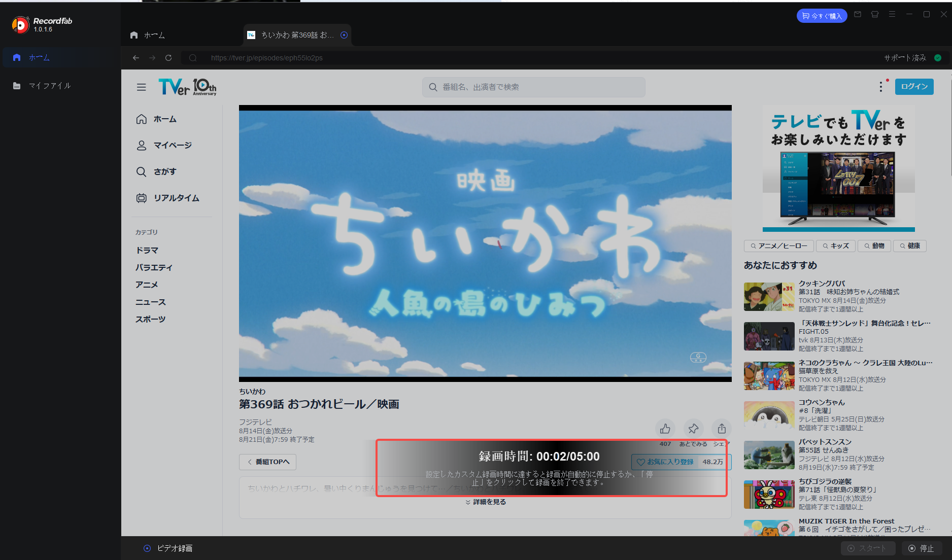Click the ちいかわ video player
This screenshot has width=952, height=560.
coord(485,243)
